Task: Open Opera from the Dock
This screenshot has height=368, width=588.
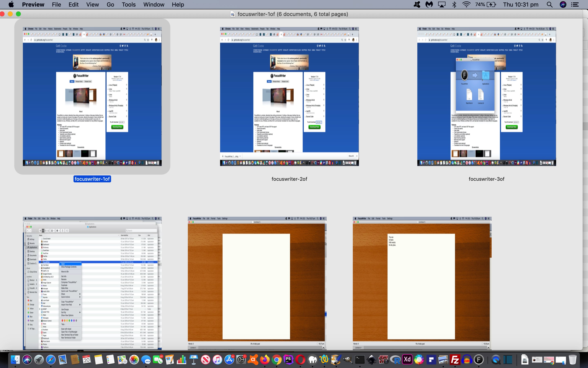Action: click(x=301, y=359)
